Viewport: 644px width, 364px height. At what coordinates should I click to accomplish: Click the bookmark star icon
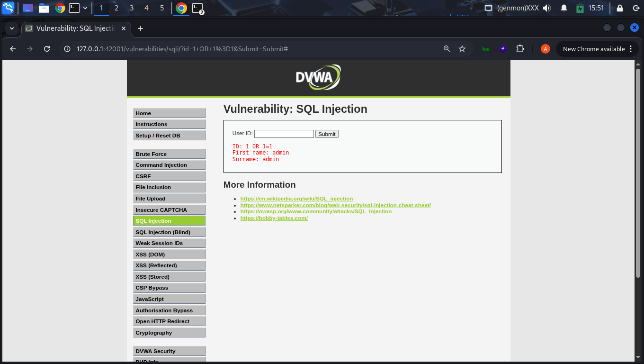point(462,49)
